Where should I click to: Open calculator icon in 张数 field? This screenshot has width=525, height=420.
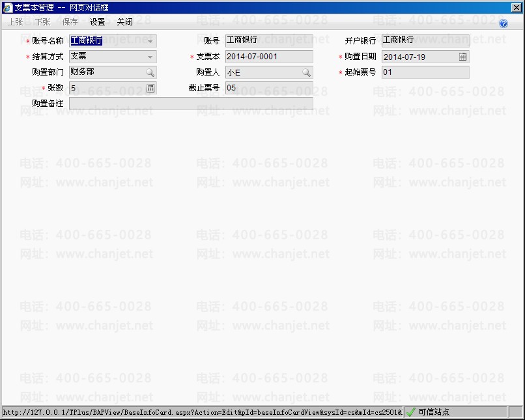click(150, 89)
